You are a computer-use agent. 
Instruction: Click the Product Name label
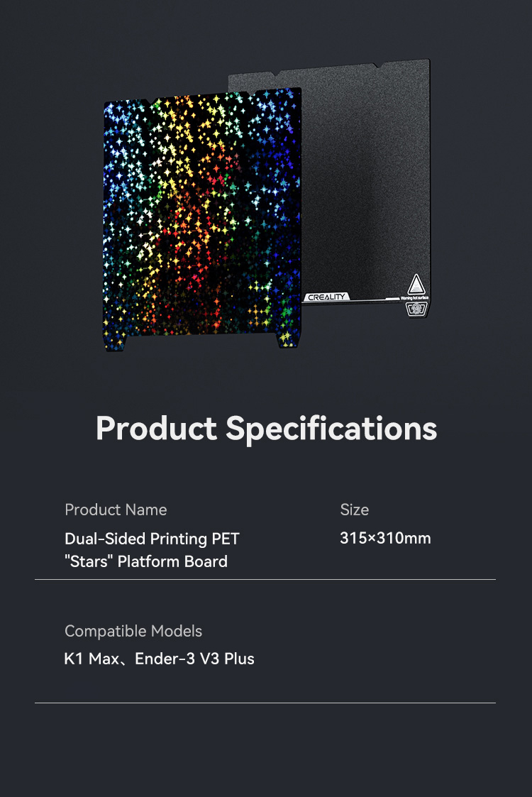[116, 510]
